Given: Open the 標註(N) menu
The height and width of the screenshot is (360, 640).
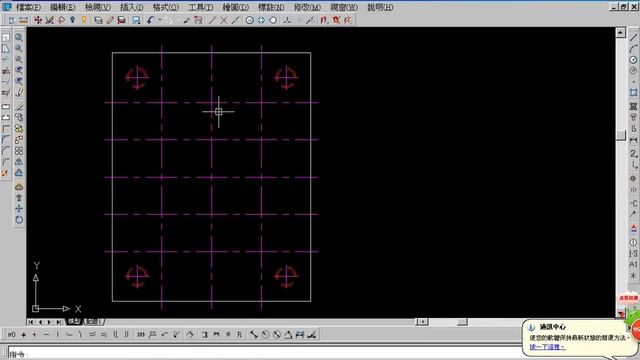Looking at the screenshot, I should 271,7.
